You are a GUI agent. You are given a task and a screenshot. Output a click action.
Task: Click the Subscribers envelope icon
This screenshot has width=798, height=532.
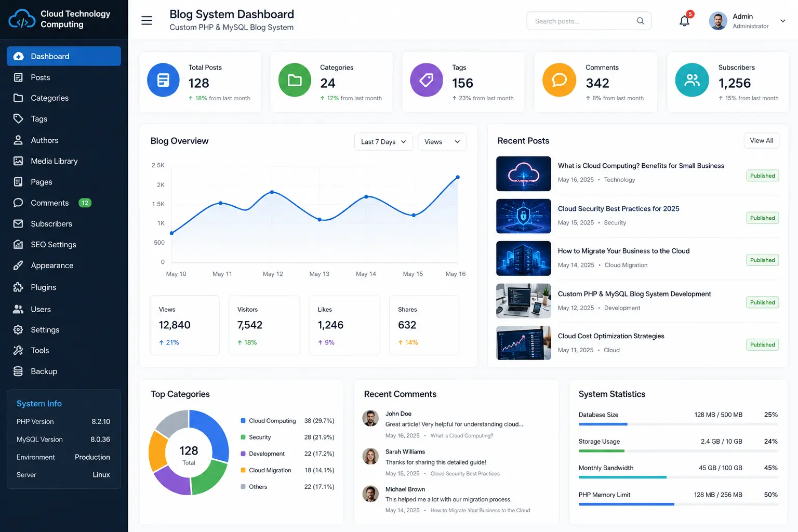click(18, 223)
